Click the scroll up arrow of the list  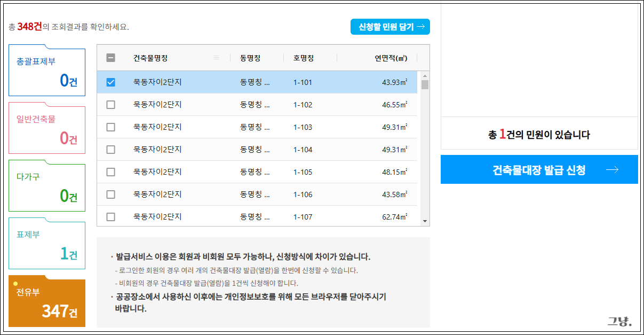coord(425,75)
